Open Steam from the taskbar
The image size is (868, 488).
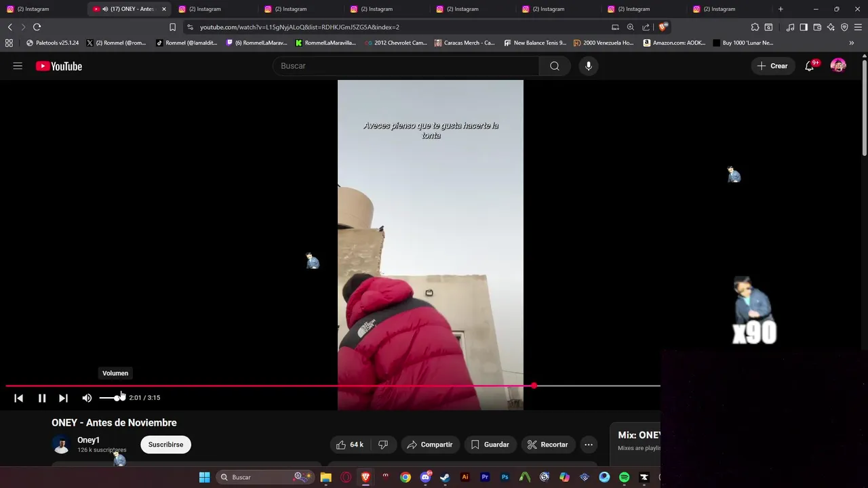point(445,477)
